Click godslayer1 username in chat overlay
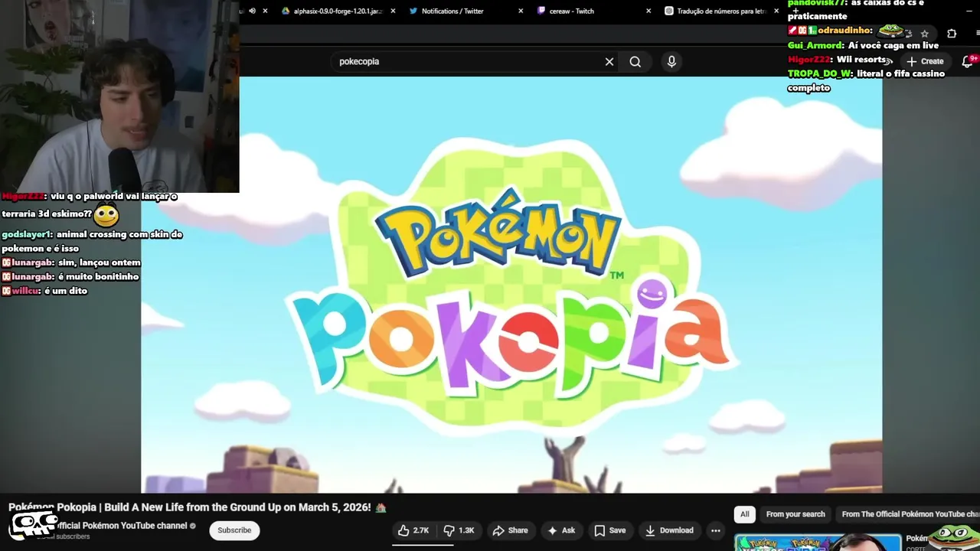Image resolution: width=980 pixels, height=551 pixels. click(x=27, y=234)
